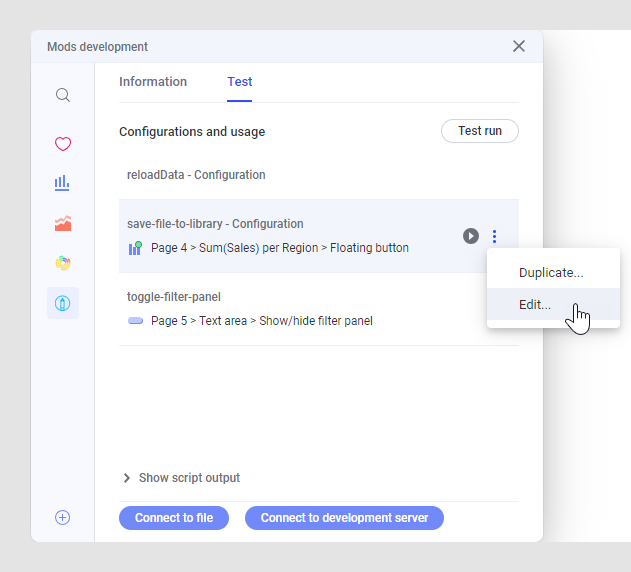Viewport: 631px width, 572px height.
Task: Click Connect to file button
Action: point(174,518)
